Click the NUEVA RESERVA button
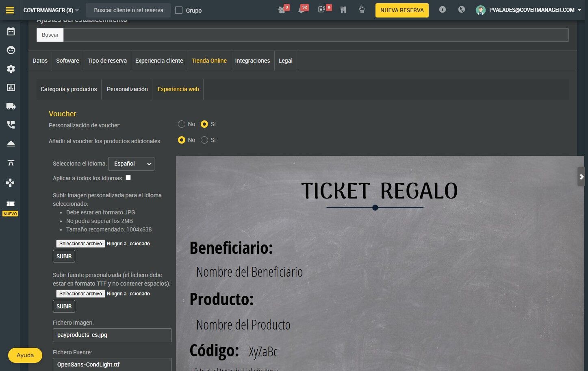The height and width of the screenshot is (371, 588). [x=402, y=10]
